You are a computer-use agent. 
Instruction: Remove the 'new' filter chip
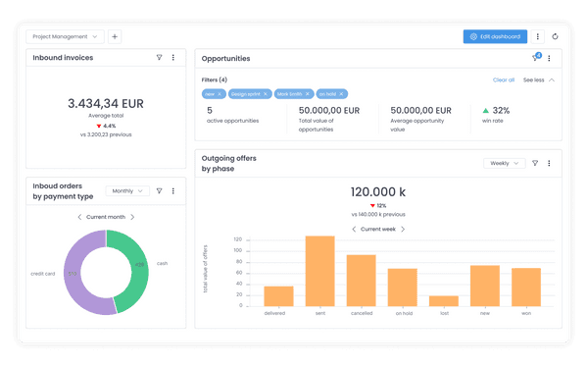[x=220, y=94]
